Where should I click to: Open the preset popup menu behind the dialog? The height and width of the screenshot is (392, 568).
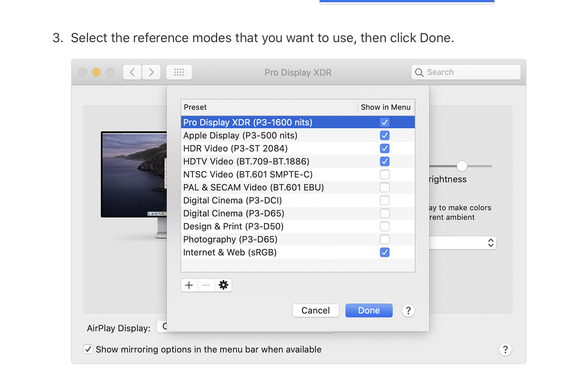[x=462, y=243]
